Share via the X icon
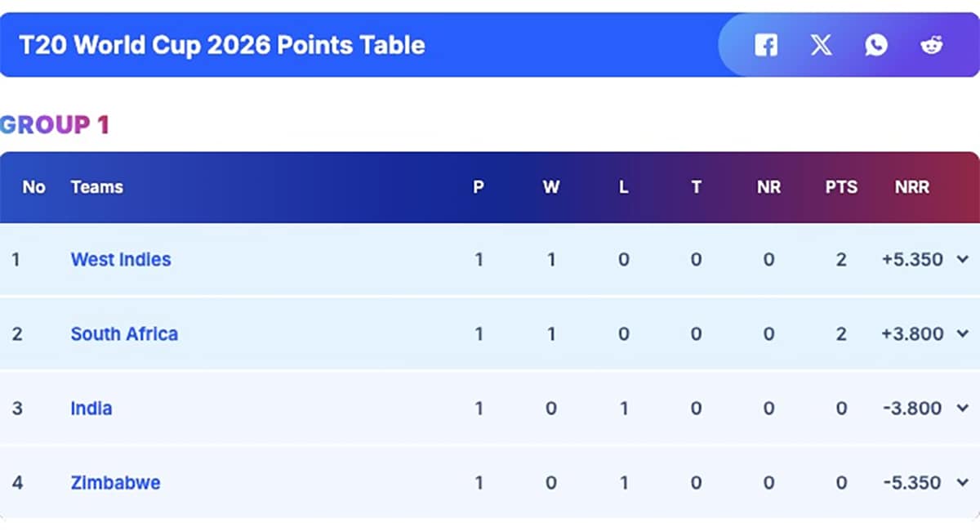Viewport: 980px width, 532px height. click(x=821, y=45)
